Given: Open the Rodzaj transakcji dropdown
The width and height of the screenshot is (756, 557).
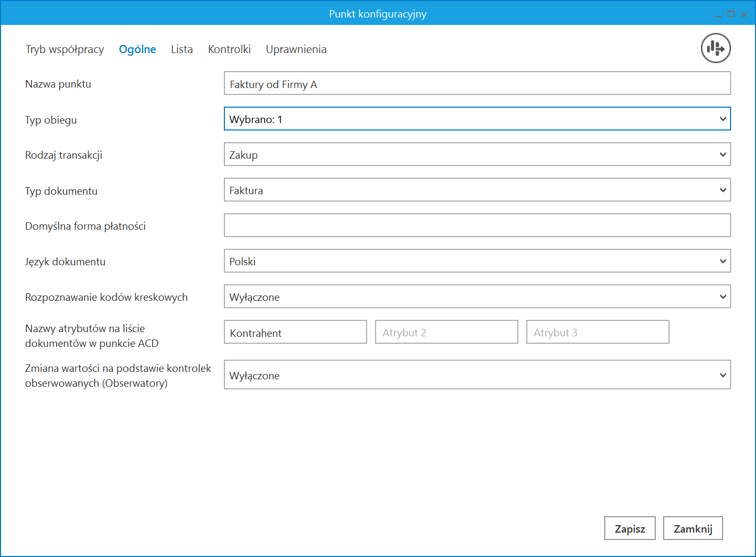Looking at the screenshot, I should pos(476,154).
